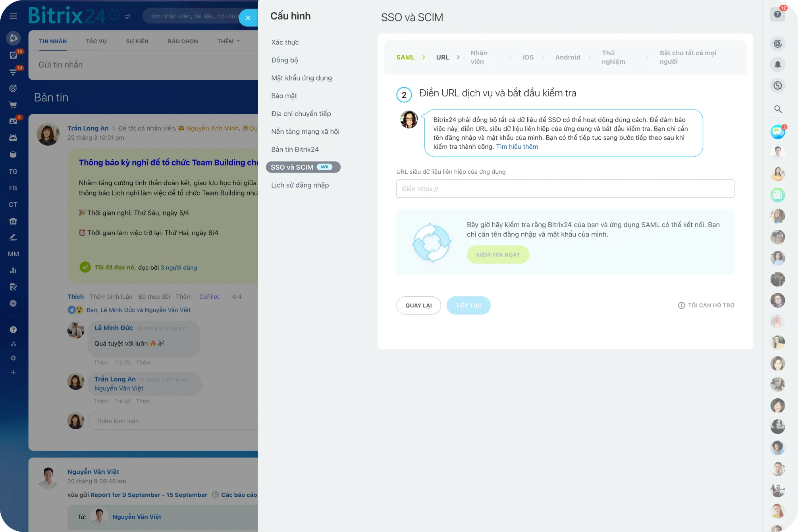Open Lịch sử đăng nhập section

[300, 185]
